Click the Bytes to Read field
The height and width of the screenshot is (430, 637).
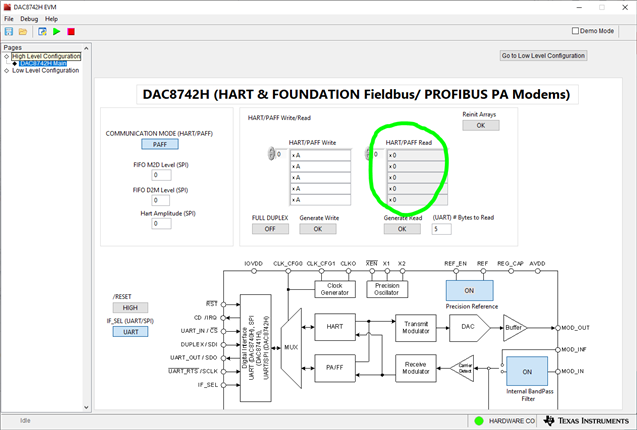442,229
